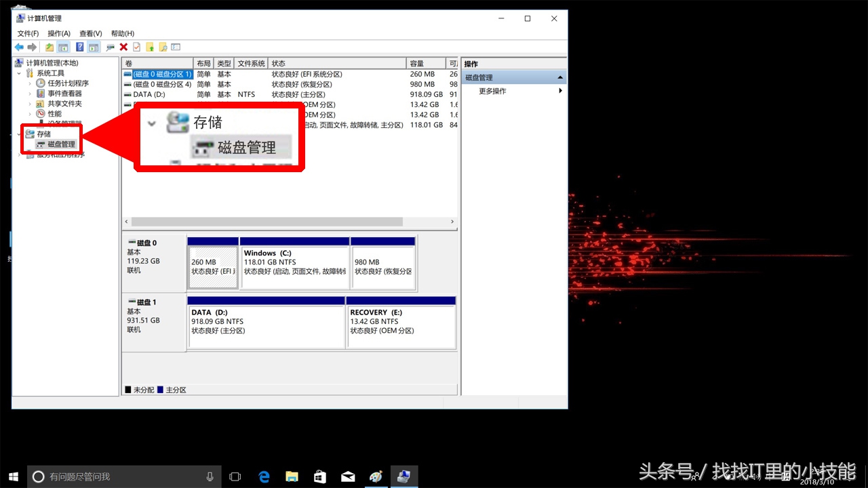Select the DATA (D:) partition block
This screenshot has height=488, width=868.
point(267,325)
